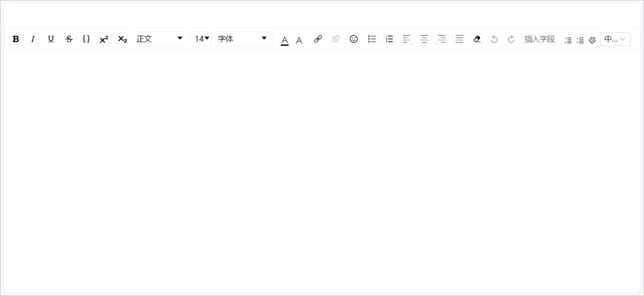The height and width of the screenshot is (296, 644).
Task: Insert a hyperlink with link icon
Action: point(318,39)
